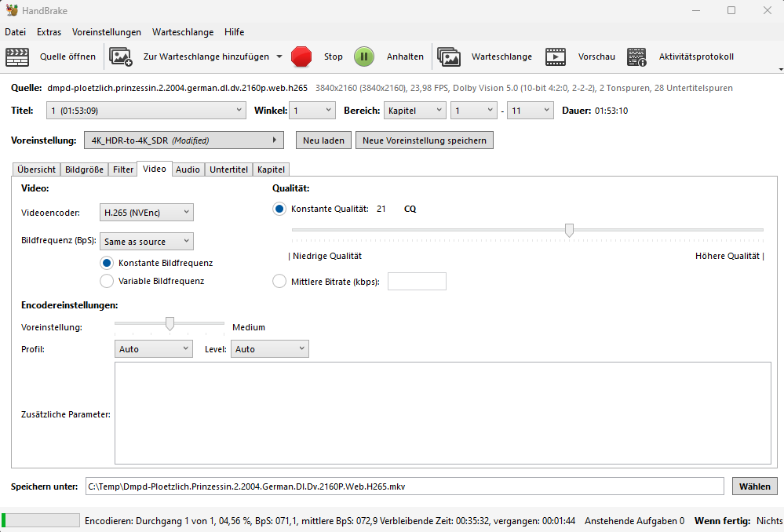784x532 pixels.
Task: Switch to the Filter tab
Action: click(123, 169)
